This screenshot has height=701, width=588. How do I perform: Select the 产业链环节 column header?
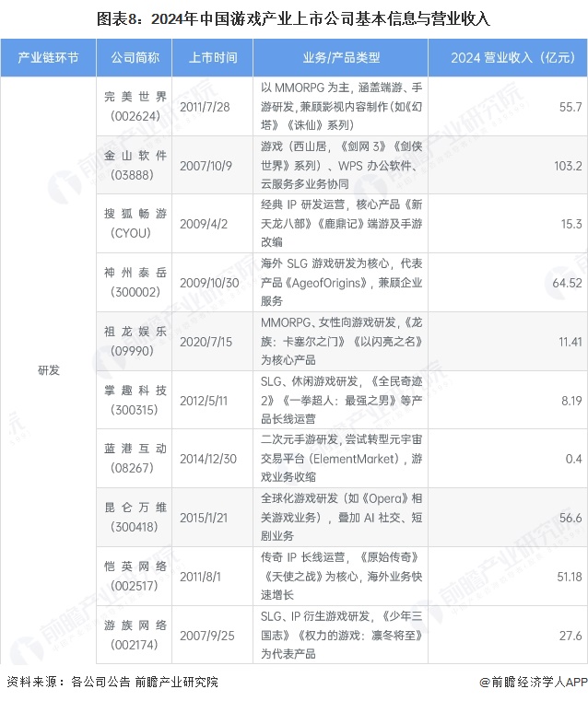pyautogui.click(x=48, y=59)
